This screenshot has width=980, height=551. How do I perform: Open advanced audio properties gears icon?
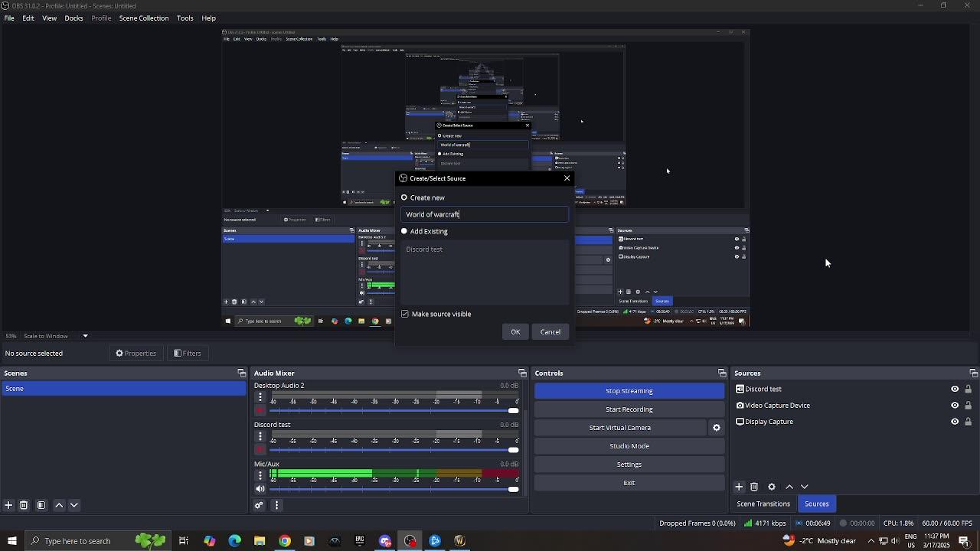[x=259, y=505]
